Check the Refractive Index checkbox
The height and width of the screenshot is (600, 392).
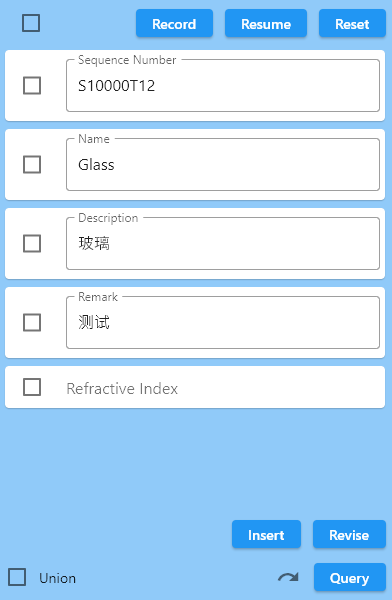pos(32,387)
